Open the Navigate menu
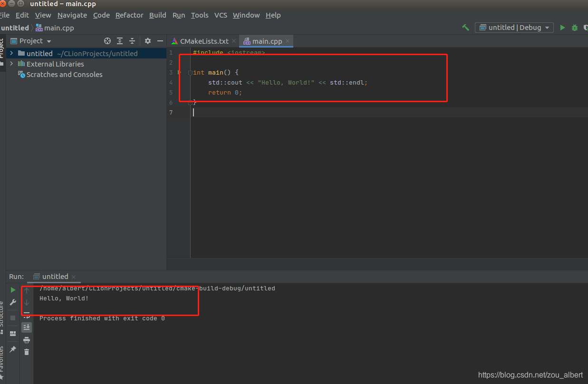The height and width of the screenshot is (384, 588). 72,15
